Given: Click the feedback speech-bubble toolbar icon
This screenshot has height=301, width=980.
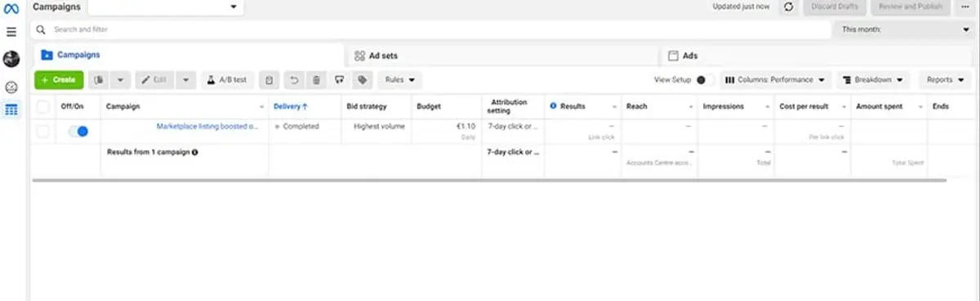Looking at the screenshot, I should pos(340,80).
